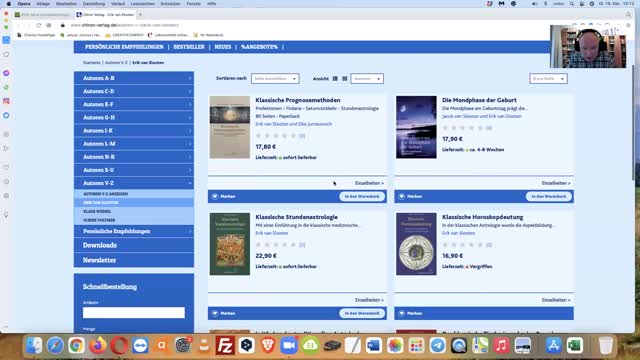Open the items-per-page dropdown
The image size is (640, 360).
(x=548, y=78)
